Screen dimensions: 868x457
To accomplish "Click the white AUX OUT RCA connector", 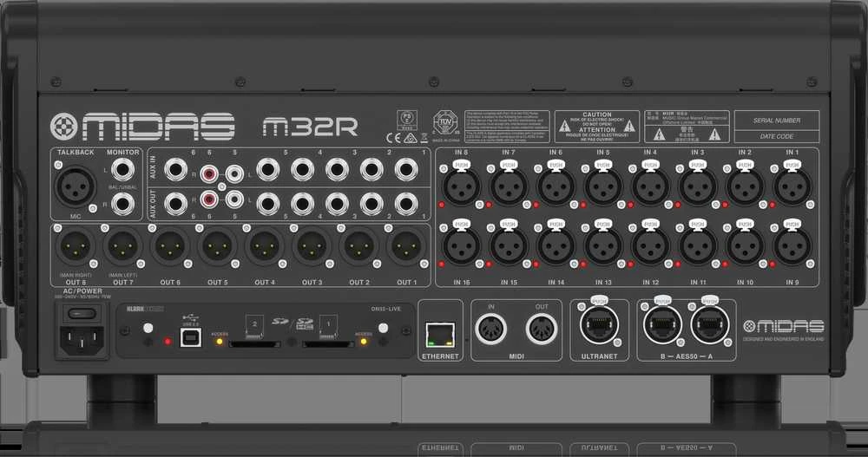I will tap(234, 199).
